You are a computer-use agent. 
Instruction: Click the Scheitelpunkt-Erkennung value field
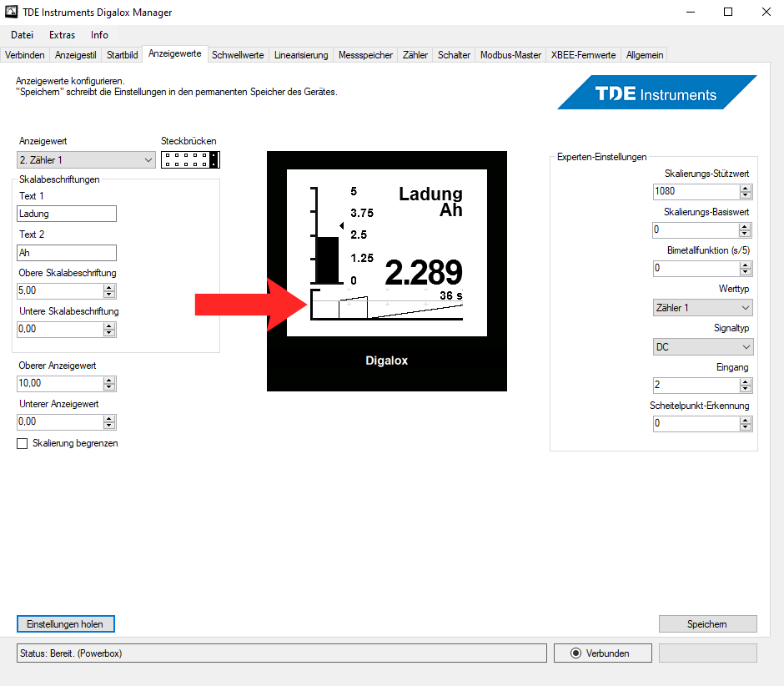pos(696,423)
